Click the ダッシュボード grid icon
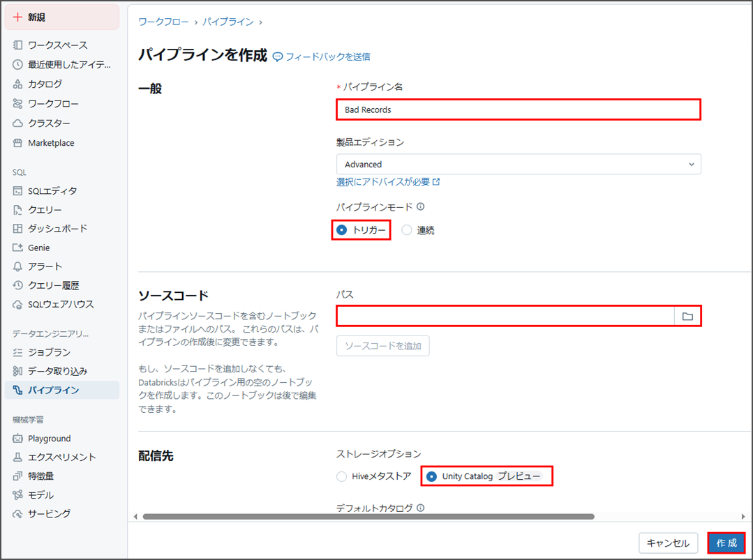 coord(17,229)
